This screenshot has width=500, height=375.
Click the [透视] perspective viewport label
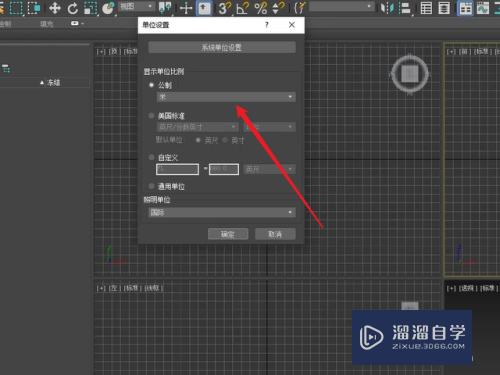467,288
